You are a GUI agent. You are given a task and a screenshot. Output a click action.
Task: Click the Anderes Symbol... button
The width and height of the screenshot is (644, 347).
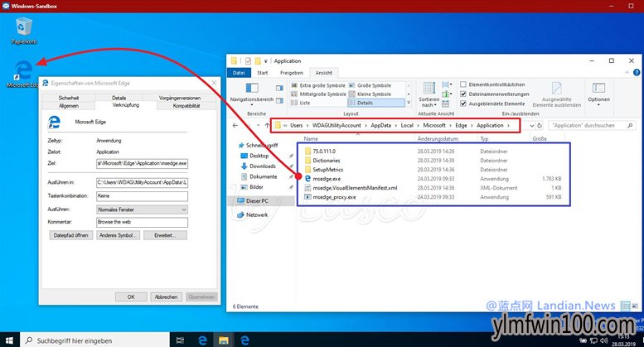click(119, 235)
